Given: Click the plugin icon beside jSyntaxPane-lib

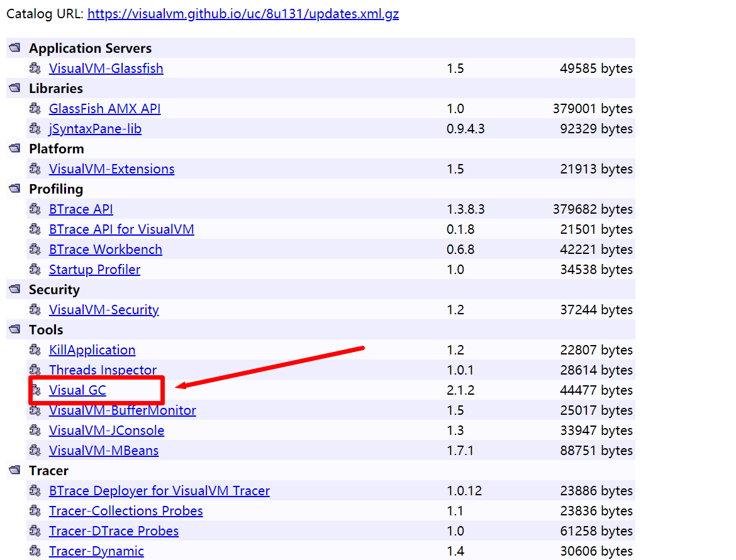Looking at the screenshot, I should (35, 128).
